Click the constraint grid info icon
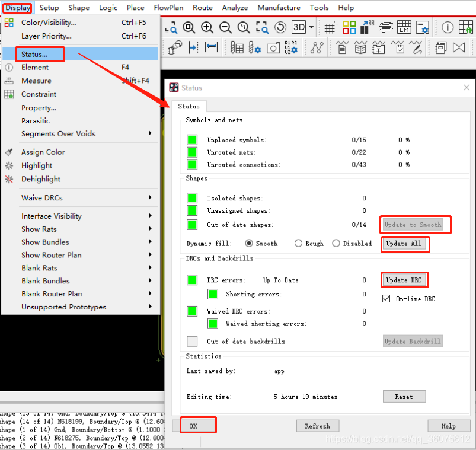476x450 pixels. coord(465,27)
